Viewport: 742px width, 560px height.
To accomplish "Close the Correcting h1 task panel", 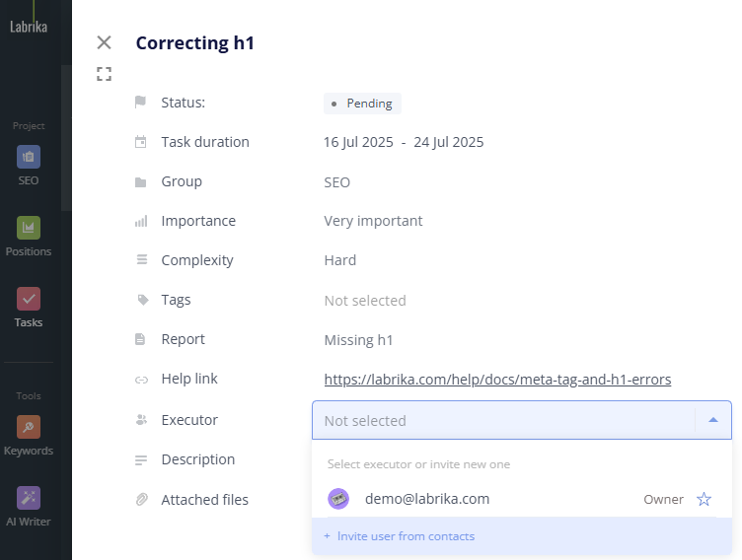I will click(x=104, y=42).
